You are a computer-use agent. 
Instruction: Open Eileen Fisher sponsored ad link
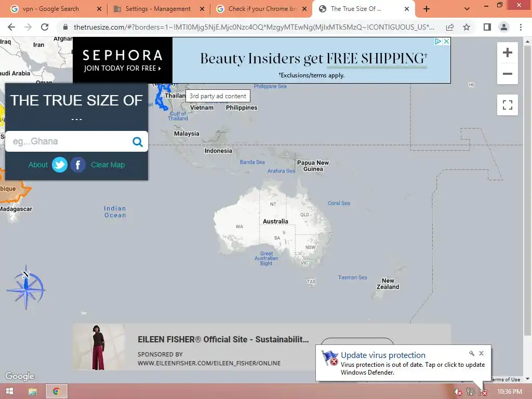(x=223, y=339)
